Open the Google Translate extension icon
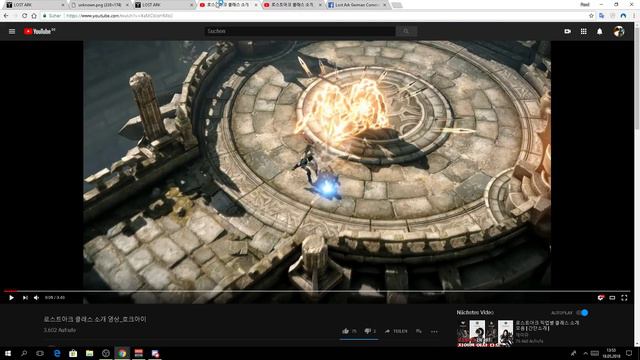 (602, 16)
